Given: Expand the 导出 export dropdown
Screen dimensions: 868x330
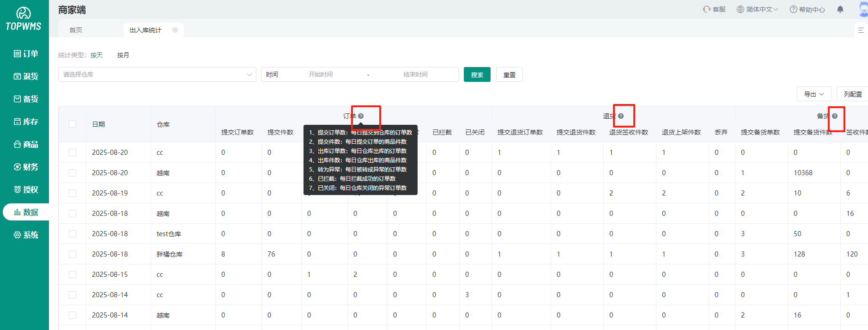Looking at the screenshot, I should [814, 94].
